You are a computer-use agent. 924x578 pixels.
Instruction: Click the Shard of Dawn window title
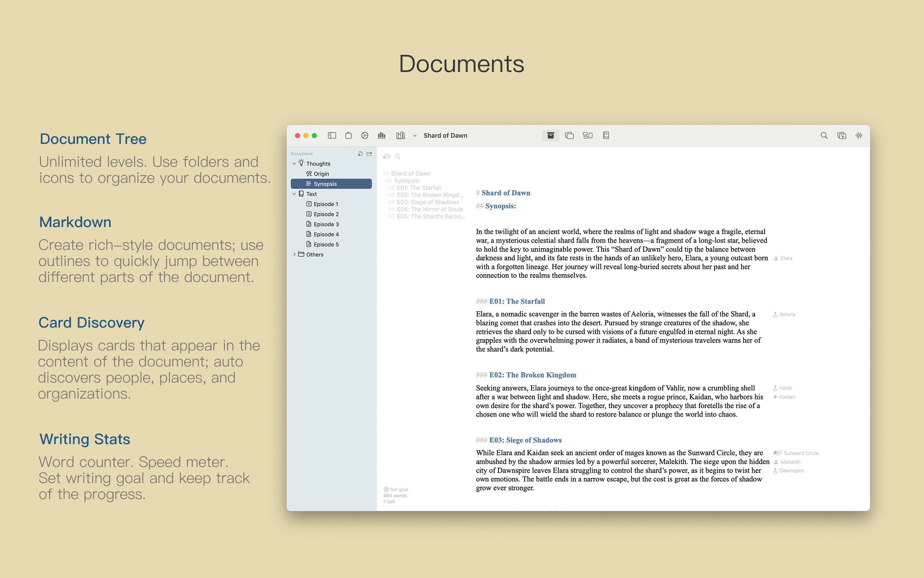click(x=445, y=136)
